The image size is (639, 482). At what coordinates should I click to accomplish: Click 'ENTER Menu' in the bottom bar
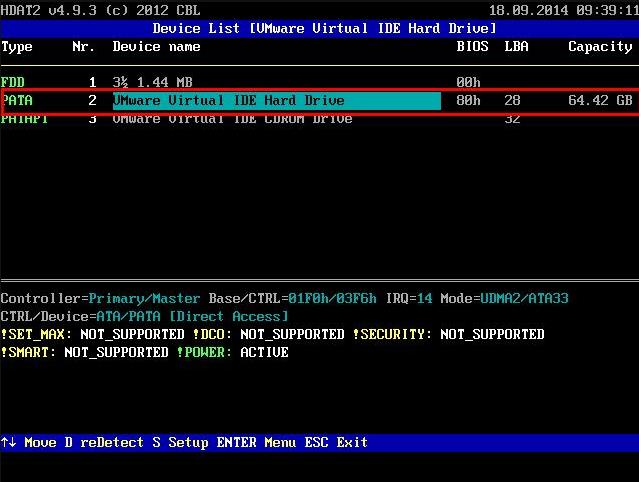pyautogui.click(x=256, y=442)
